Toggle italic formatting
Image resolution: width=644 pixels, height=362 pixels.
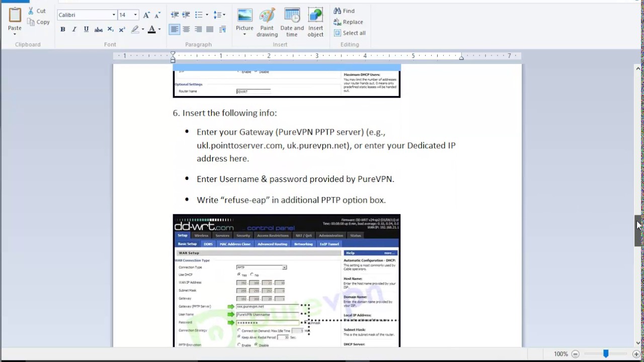pyautogui.click(x=74, y=30)
